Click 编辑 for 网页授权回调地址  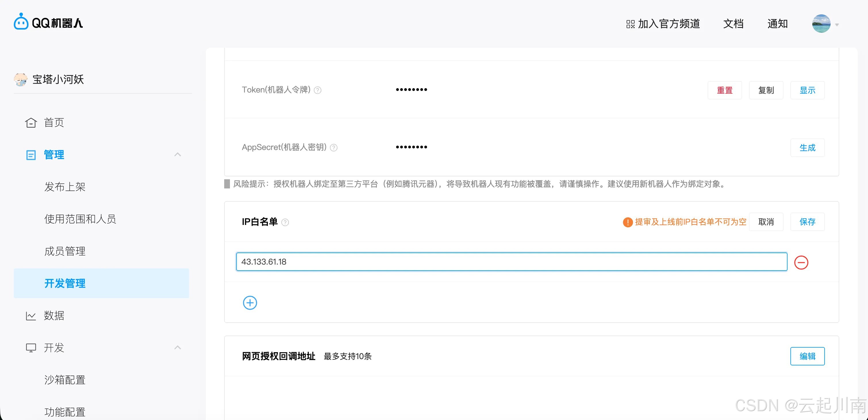(807, 356)
